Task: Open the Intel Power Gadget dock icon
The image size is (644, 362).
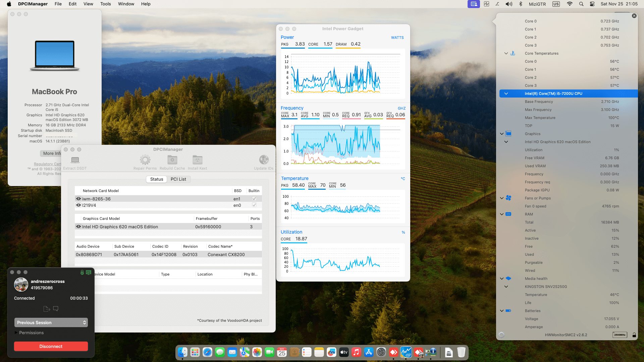Action: pos(406,352)
